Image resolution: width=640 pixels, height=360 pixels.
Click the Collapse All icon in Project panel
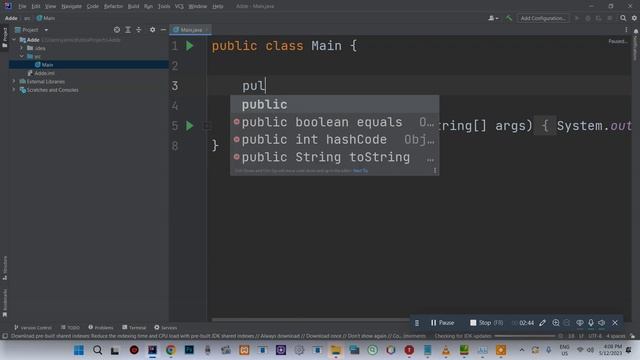click(139, 30)
